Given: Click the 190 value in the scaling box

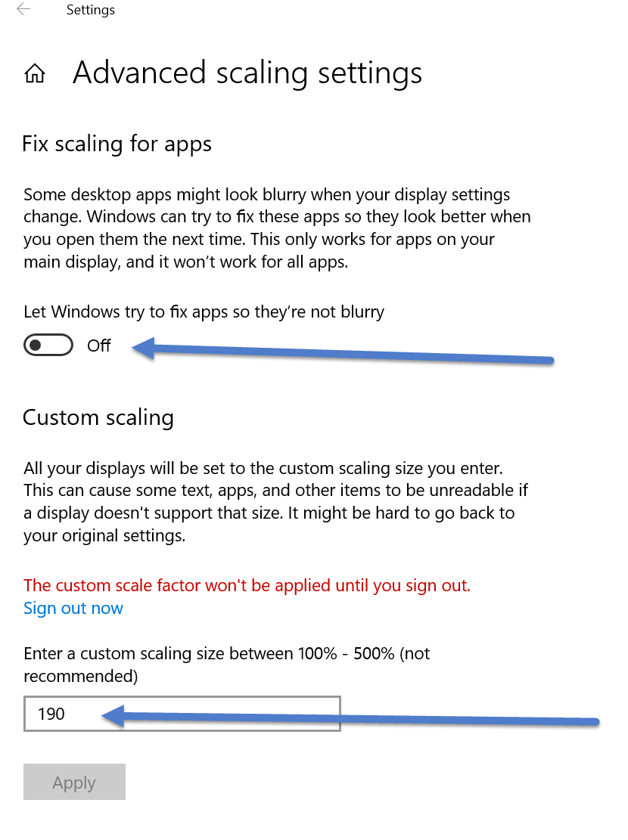Looking at the screenshot, I should click(x=51, y=714).
